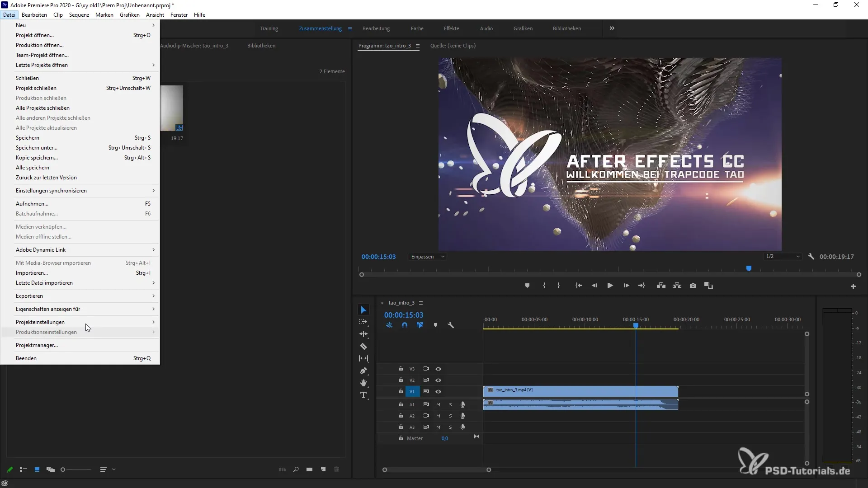Click the Master volume value 0,0
Screen dimensions: 868x488
(445, 439)
